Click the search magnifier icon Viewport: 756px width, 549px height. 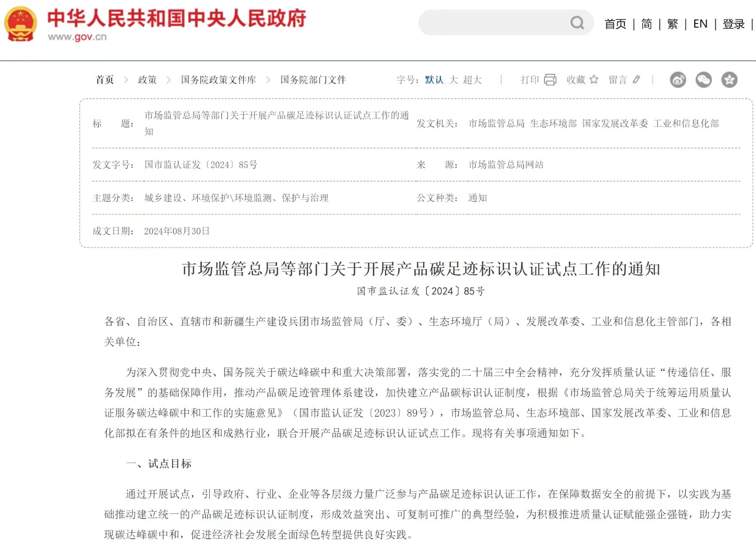pos(577,23)
